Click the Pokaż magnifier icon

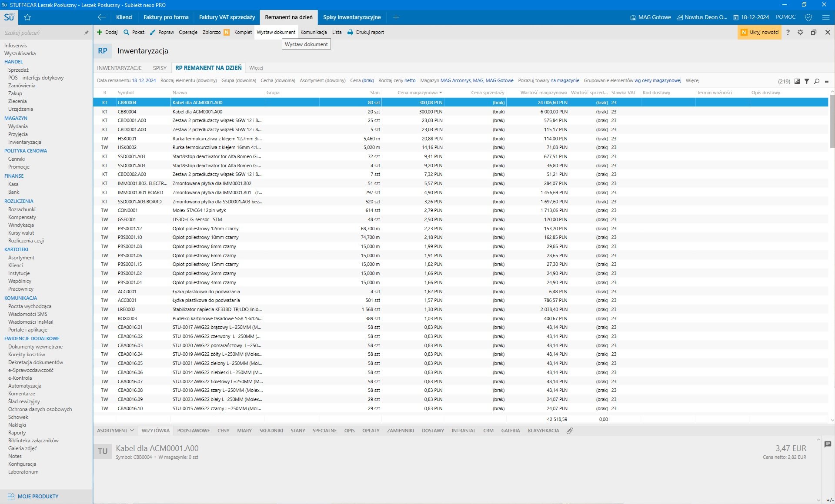126,32
